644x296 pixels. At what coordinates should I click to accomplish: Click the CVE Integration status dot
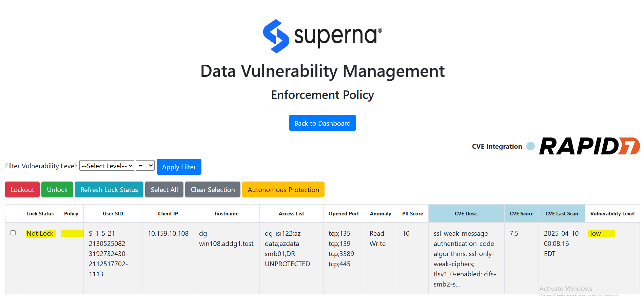point(530,146)
